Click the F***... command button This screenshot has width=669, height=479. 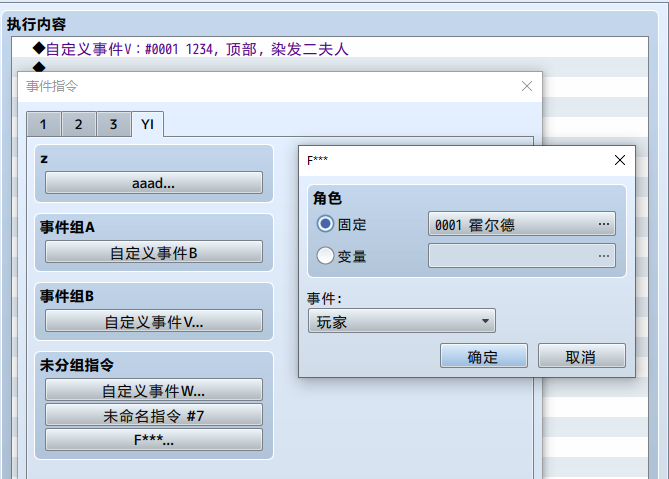tap(154, 439)
